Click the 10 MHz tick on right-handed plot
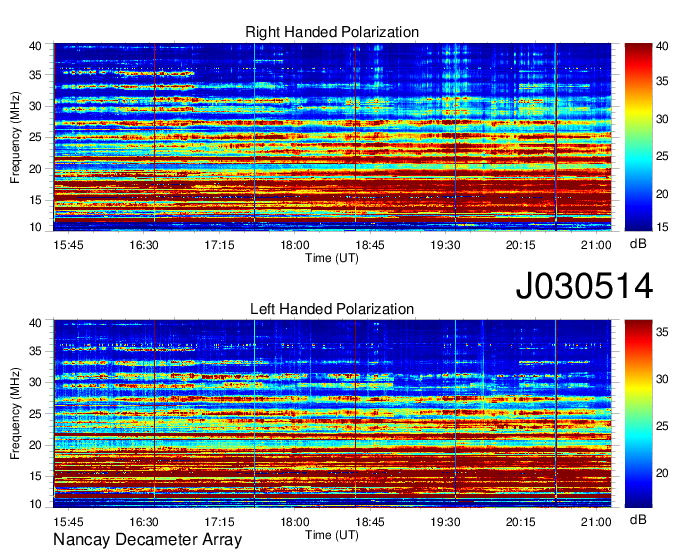 (x=35, y=227)
